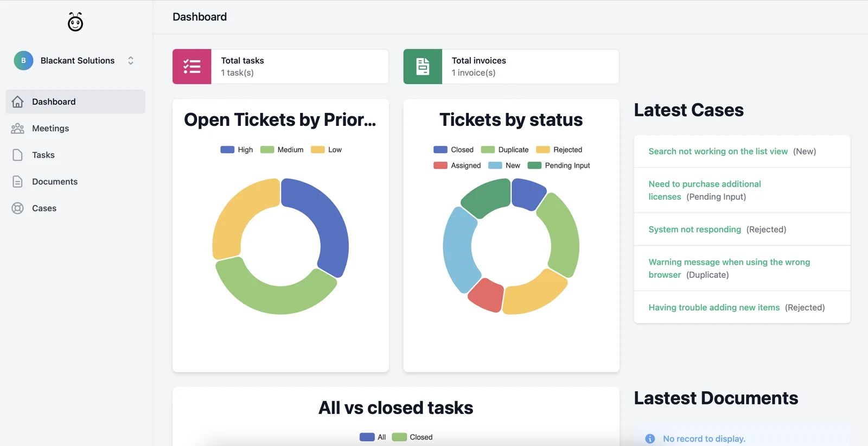Click the Blackant Solutions avatar badge
This screenshot has height=446, width=868.
click(23, 61)
